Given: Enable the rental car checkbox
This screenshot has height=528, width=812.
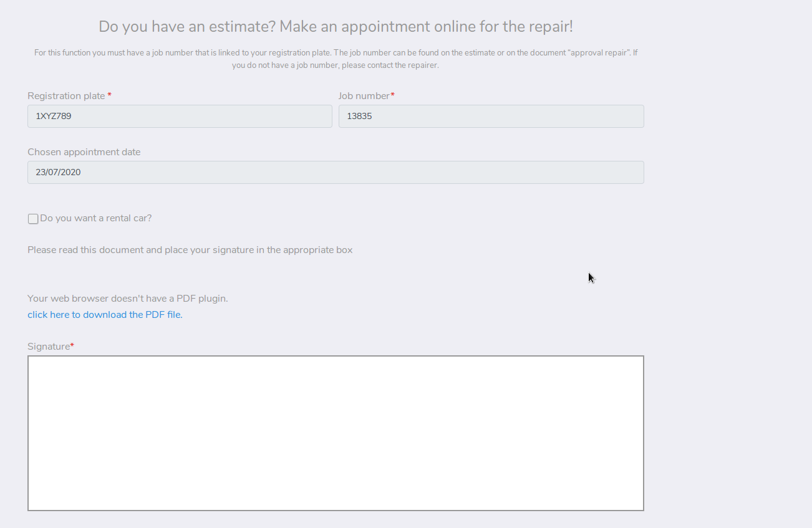Looking at the screenshot, I should (x=33, y=219).
